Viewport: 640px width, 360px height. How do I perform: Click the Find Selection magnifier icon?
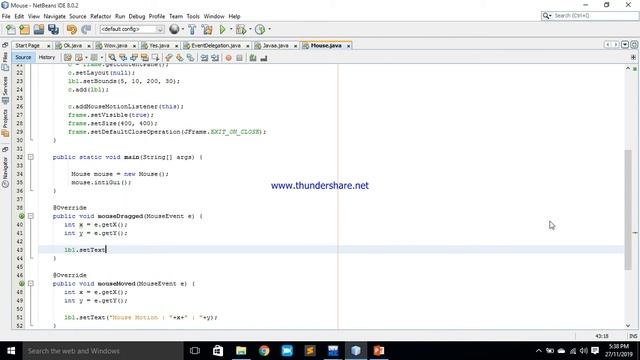[x=112, y=58]
